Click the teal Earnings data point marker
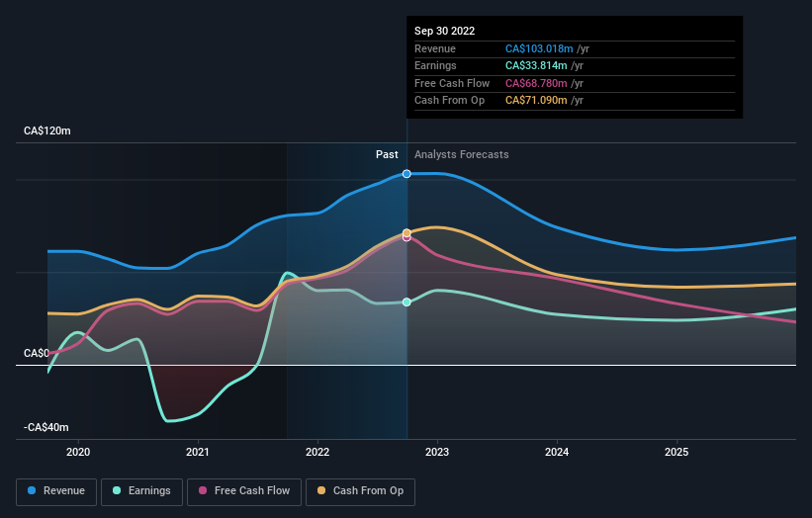812x518 pixels. coord(406,302)
